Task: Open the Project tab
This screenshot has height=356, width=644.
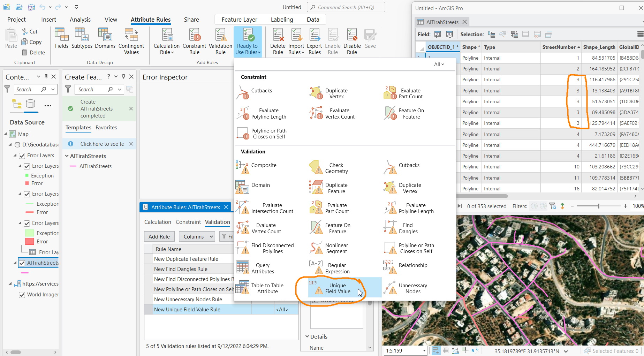Action: 16,20
